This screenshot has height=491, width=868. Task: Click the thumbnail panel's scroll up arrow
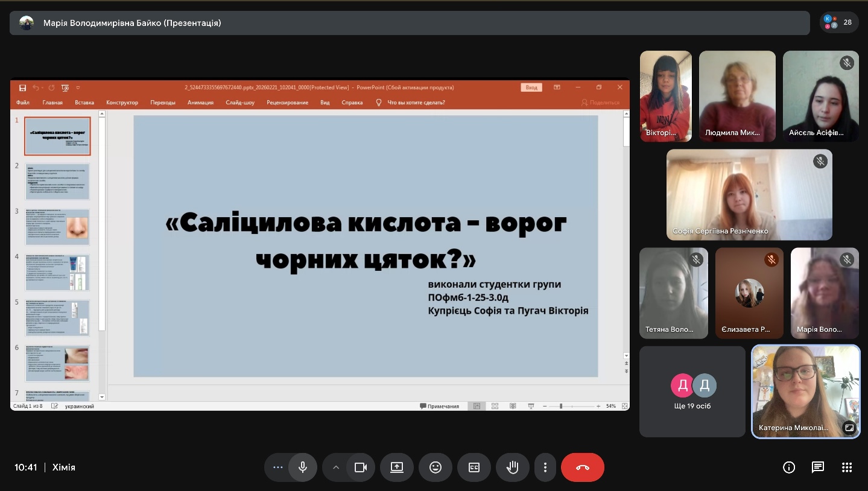(x=101, y=114)
